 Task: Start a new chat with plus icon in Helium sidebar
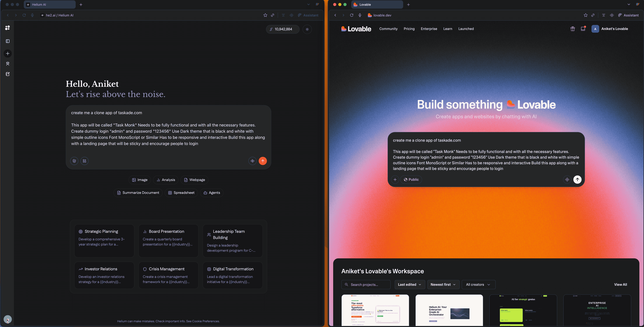point(8,54)
